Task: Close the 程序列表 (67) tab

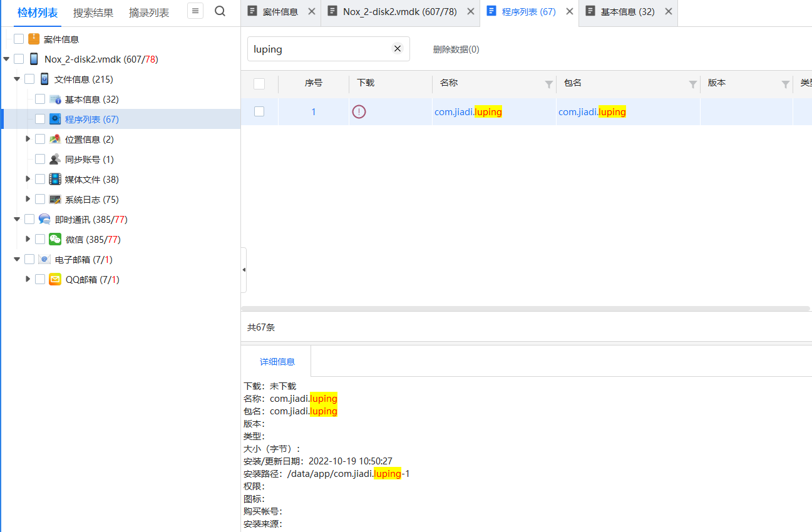Action: coord(569,11)
